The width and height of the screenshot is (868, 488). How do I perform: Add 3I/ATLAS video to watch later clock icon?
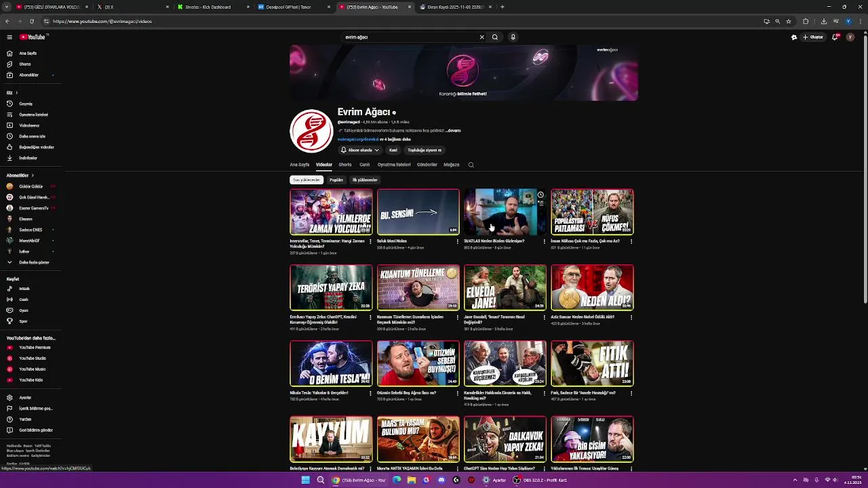tap(540, 195)
